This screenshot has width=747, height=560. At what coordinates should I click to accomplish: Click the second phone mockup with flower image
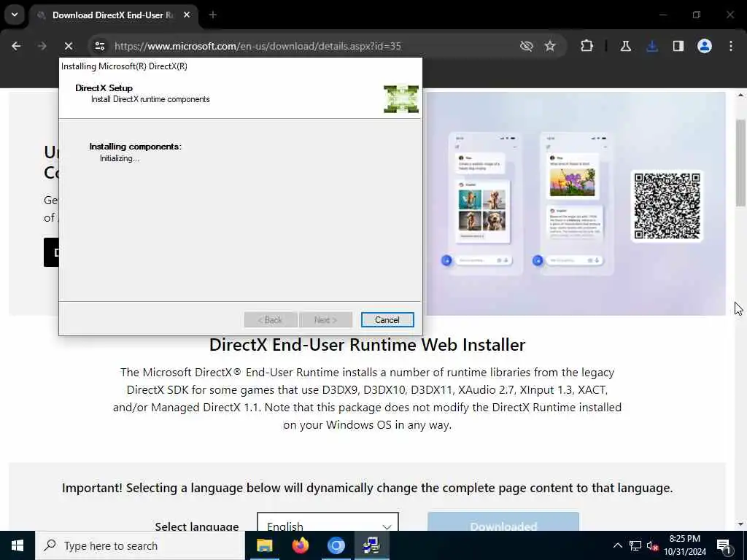point(576,203)
